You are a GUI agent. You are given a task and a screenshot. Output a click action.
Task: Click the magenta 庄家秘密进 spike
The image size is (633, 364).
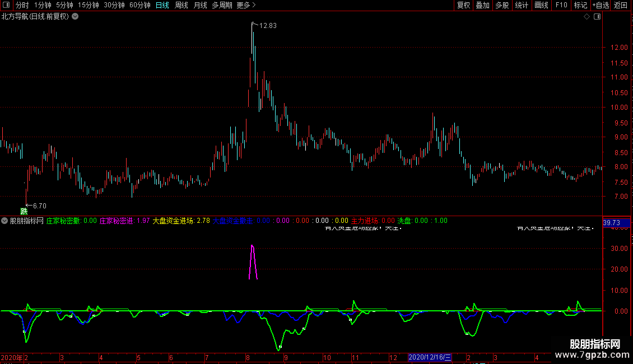[253, 262]
